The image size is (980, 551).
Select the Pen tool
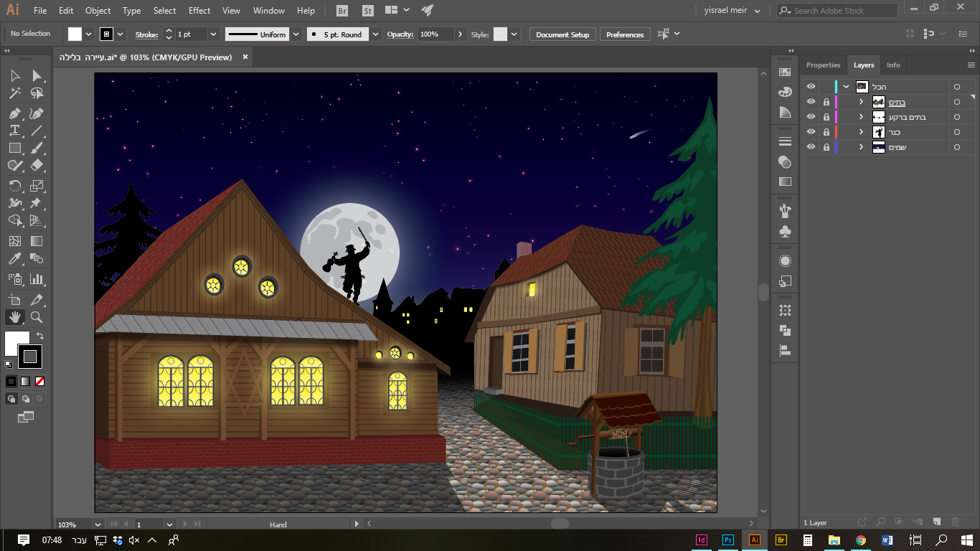(14, 113)
